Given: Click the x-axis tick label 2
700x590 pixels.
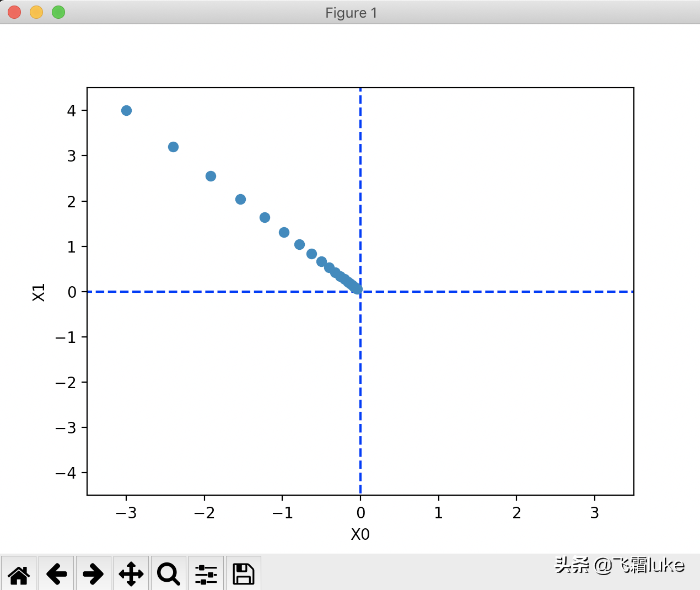Looking at the screenshot, I should [516, 513].
